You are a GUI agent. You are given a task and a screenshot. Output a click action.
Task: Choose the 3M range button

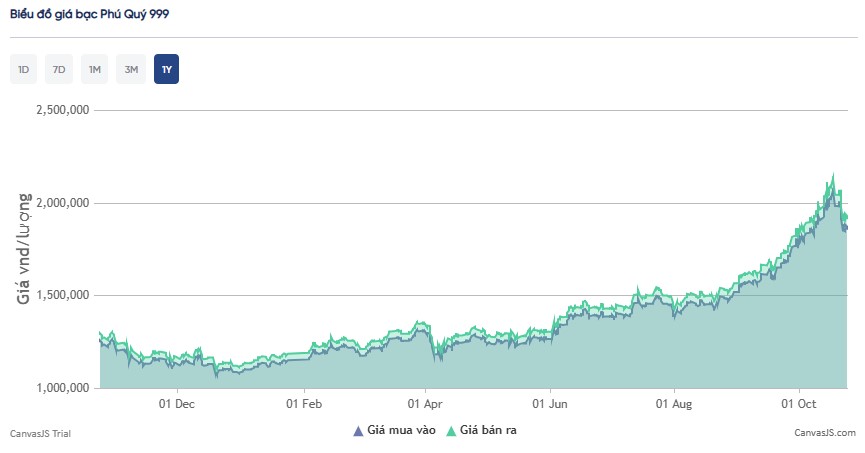point(131,70)
